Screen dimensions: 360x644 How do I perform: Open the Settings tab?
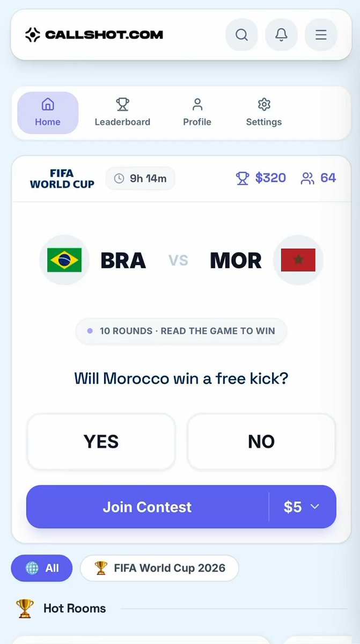coord(264,113)
